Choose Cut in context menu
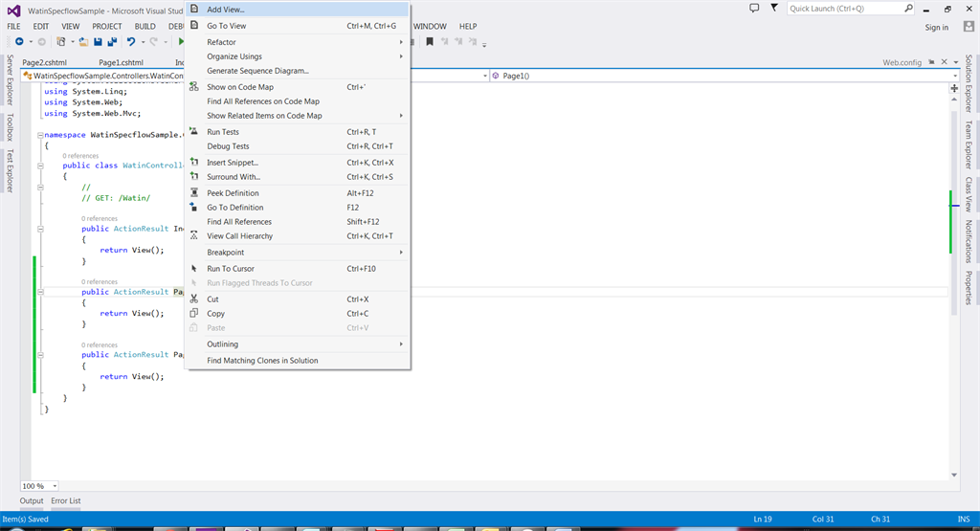This screenshot has height=531, width=980. 298,299
